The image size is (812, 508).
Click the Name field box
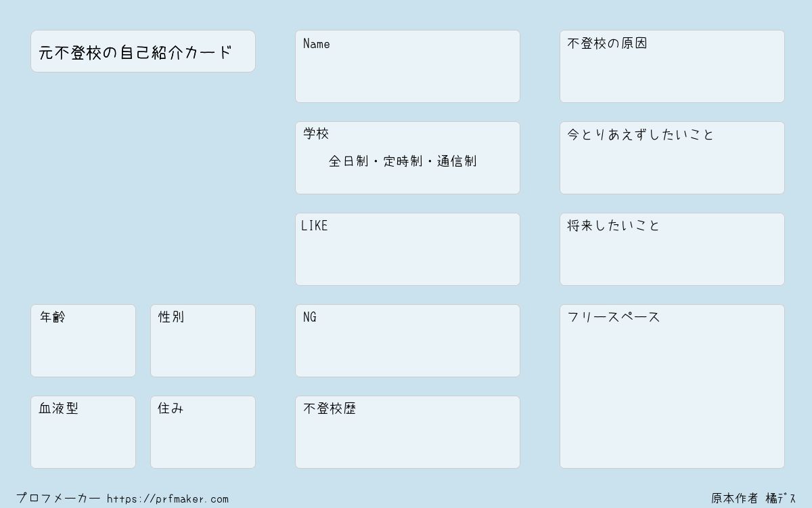point(407,66)
